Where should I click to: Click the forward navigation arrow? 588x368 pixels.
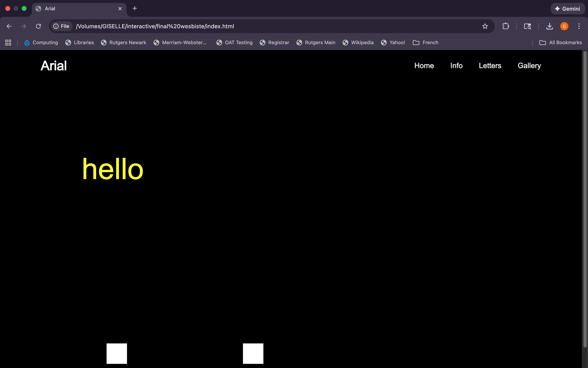(x=24, y=26)
